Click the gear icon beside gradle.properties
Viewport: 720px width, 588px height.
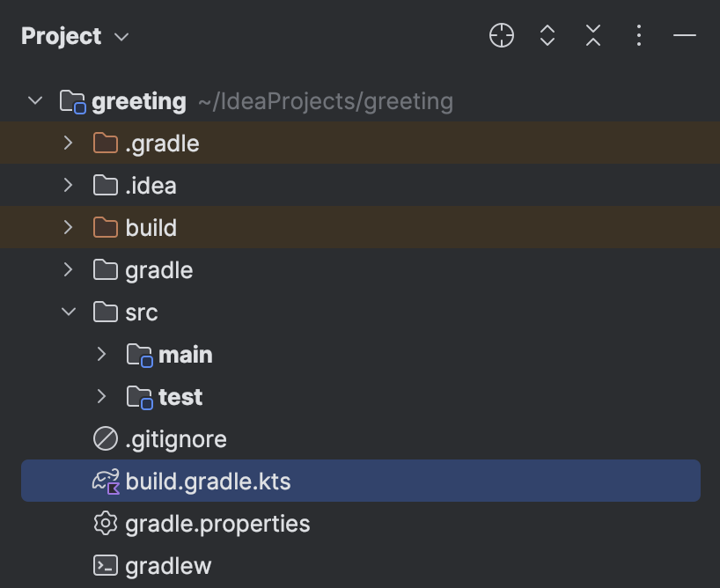pos(105,523)
